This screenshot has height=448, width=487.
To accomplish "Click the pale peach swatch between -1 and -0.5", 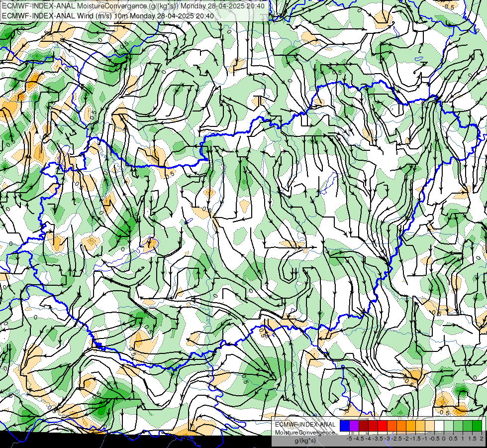I will pos(430,426).
